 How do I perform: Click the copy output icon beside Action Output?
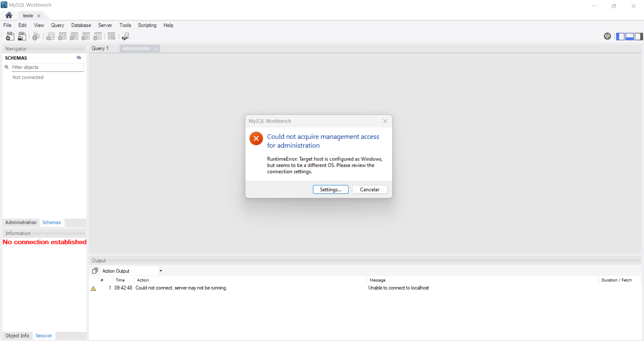tap(95, 271)
